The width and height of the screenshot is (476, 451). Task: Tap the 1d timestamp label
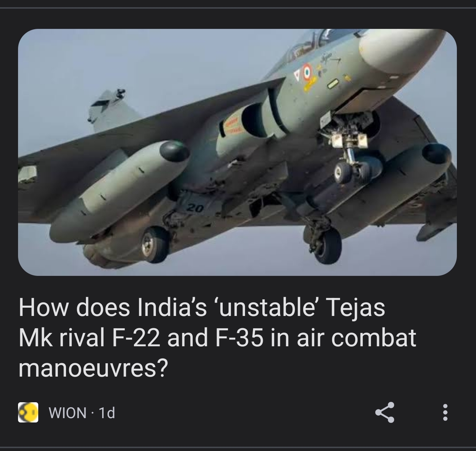106,413
